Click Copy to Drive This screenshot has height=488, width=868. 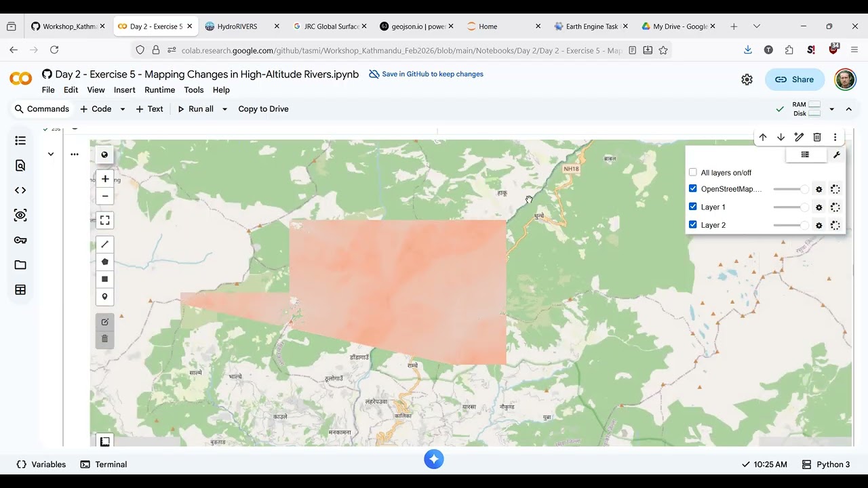click(x=263, y=109)
